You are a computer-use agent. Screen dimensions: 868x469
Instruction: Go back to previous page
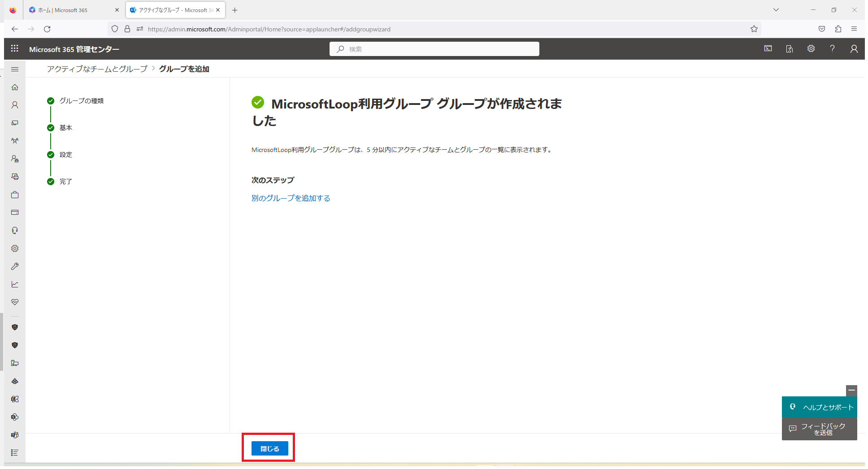point(15,29)
